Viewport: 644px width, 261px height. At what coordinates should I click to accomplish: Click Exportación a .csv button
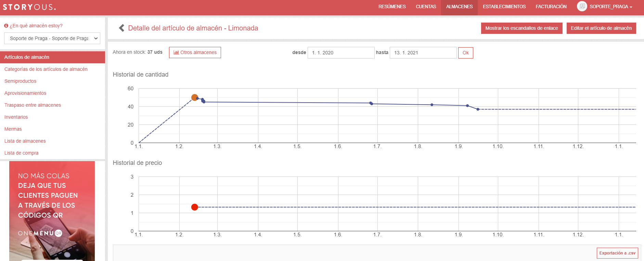(617, 253)
